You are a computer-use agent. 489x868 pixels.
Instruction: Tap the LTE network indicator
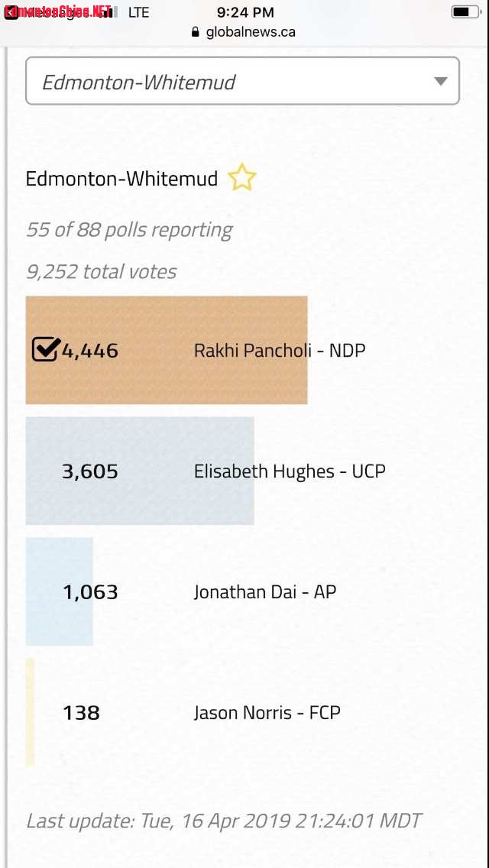[138, 12]
